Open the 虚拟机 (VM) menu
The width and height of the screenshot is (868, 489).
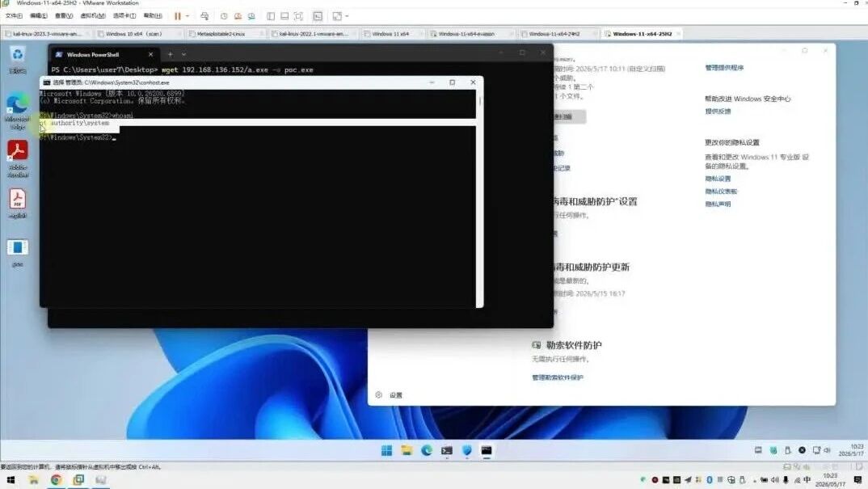(92, 16)
